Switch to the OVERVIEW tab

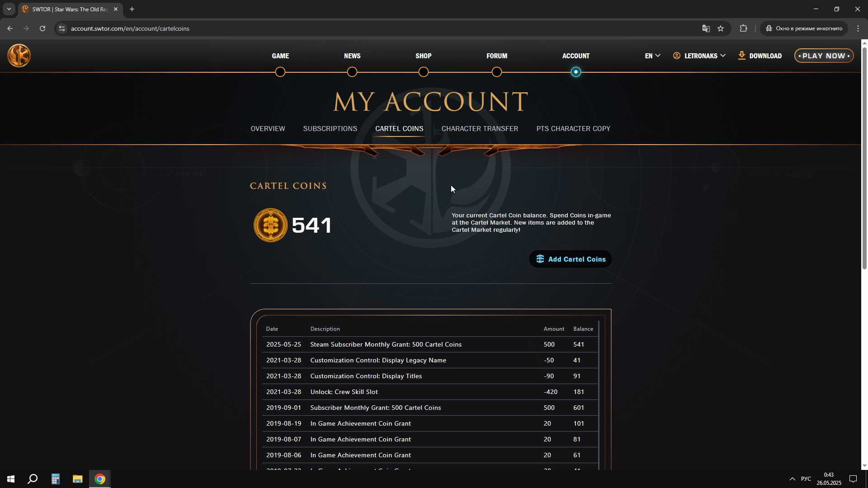[x=268, y=129]
